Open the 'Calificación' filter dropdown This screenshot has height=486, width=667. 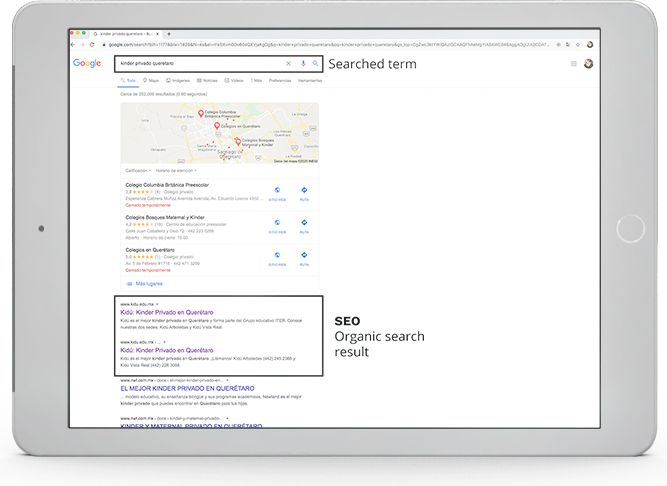pyautogui.click(x=138, y=171)
